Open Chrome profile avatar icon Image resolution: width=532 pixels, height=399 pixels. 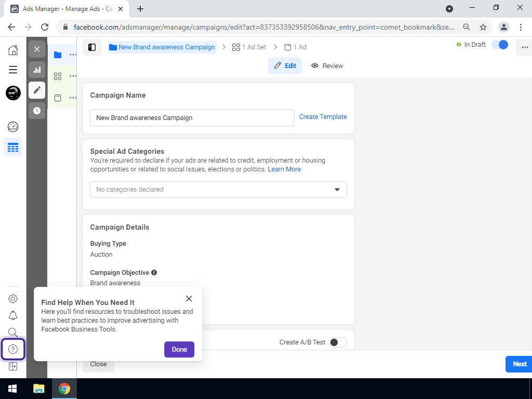pos(504,27)
